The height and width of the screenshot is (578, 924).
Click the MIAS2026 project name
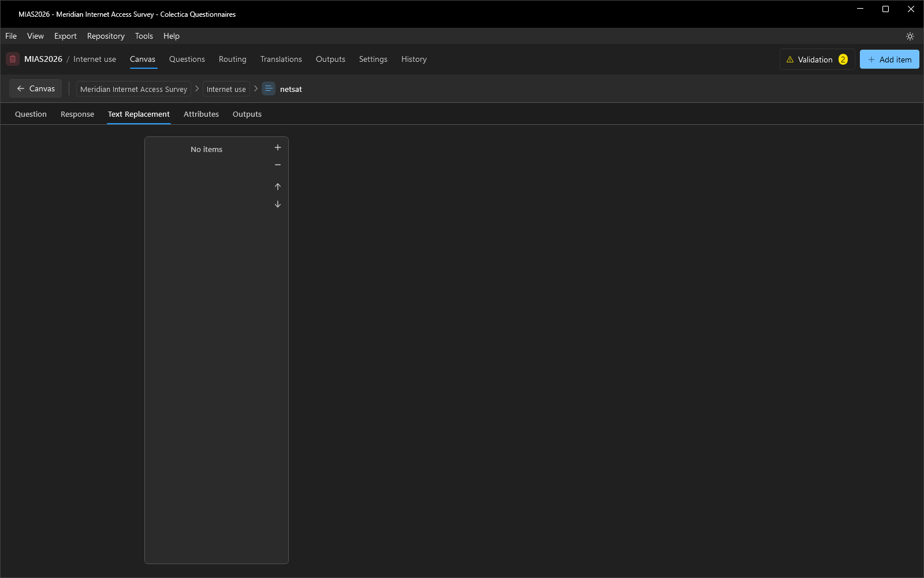click(x=43, y=59)
